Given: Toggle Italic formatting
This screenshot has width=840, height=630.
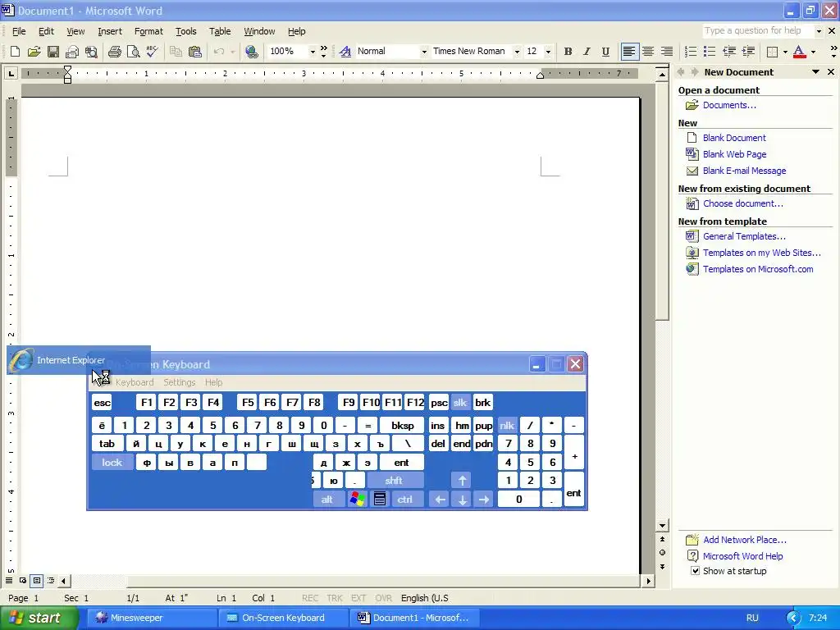Looking at the screenshot, I should 587,52.
